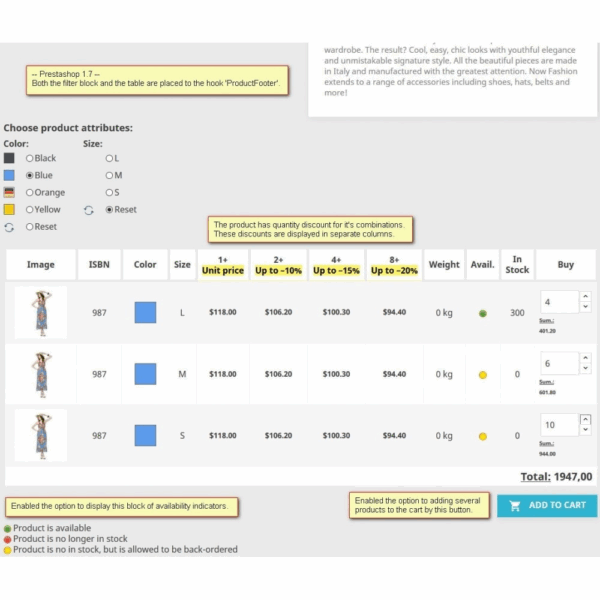
Task: Select size M radio button
Action: (x=110, y=175)
